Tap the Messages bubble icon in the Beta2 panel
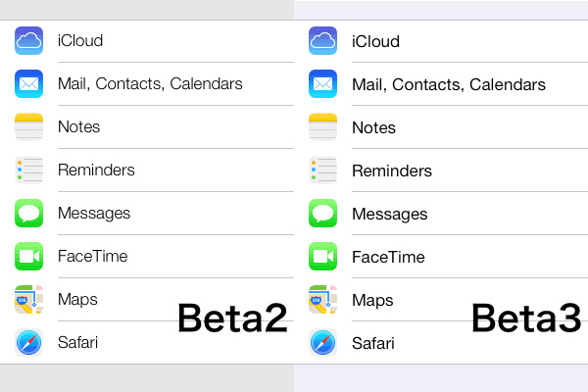Screen dimensions: 588x392 pyautogui.click(x=29, y=213)
